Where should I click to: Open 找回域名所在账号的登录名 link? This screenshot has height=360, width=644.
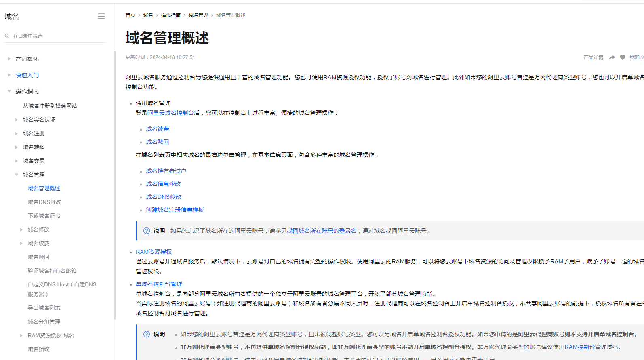pos(322,231)
